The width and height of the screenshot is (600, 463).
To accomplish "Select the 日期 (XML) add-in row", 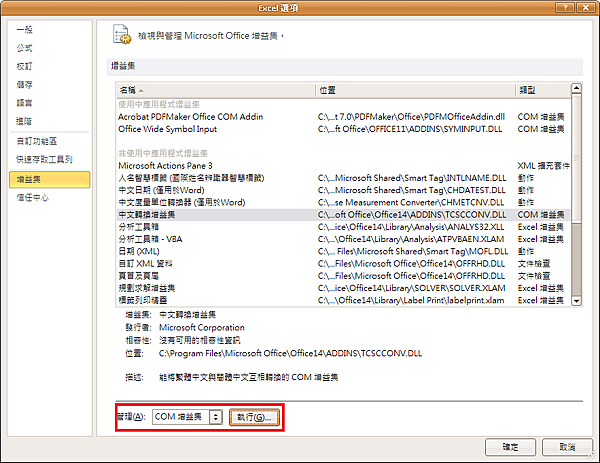I will [343, 251].
